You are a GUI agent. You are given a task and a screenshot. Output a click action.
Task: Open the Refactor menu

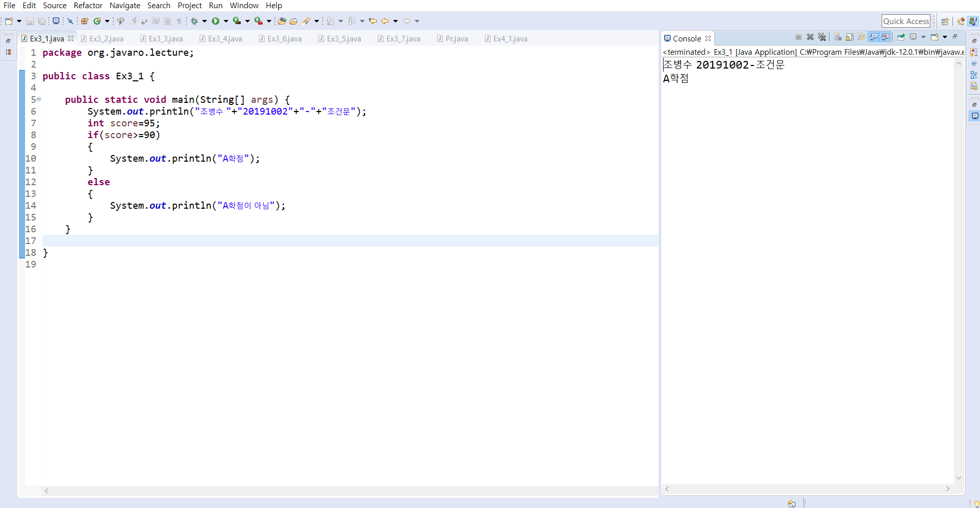point(88,6)
